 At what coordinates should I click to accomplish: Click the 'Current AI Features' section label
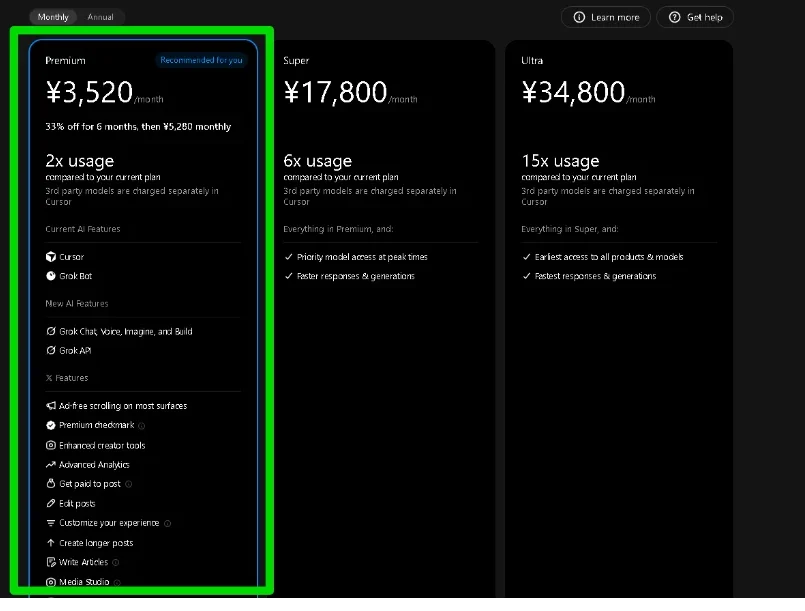click(x=83, y=229)
